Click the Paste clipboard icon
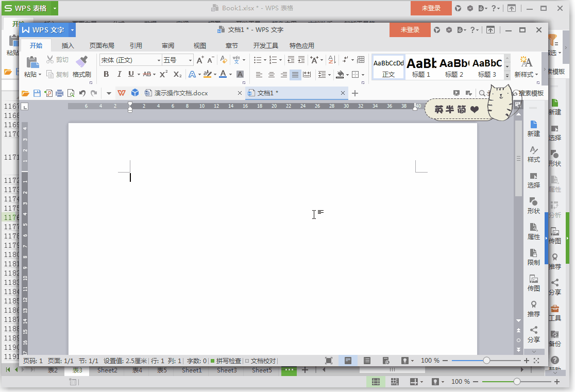 tap(32, 62)
